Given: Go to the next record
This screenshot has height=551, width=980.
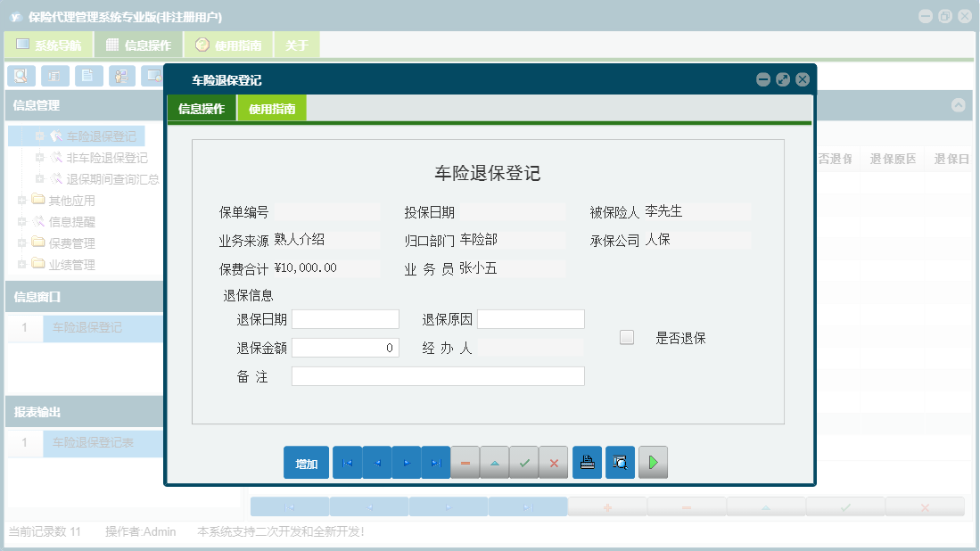Looking at the screenshot, I should point(406,462).
